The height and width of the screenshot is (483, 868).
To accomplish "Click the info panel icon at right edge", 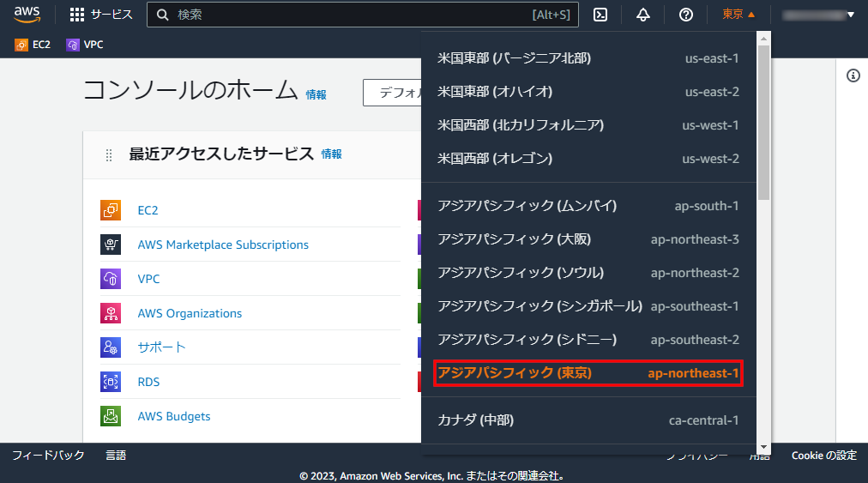I will 853,75.
